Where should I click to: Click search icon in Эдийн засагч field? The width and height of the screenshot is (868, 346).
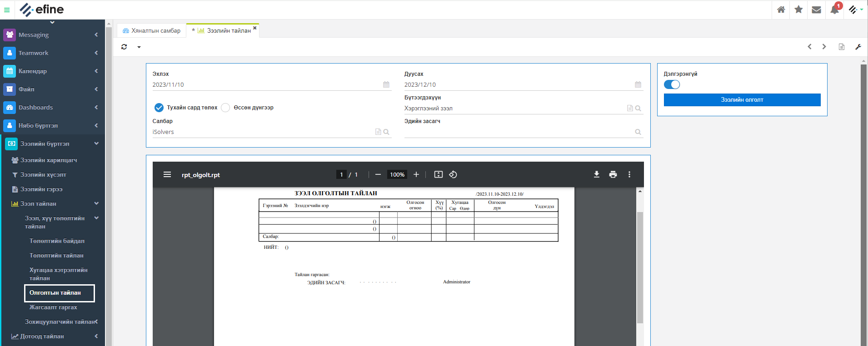638,132
